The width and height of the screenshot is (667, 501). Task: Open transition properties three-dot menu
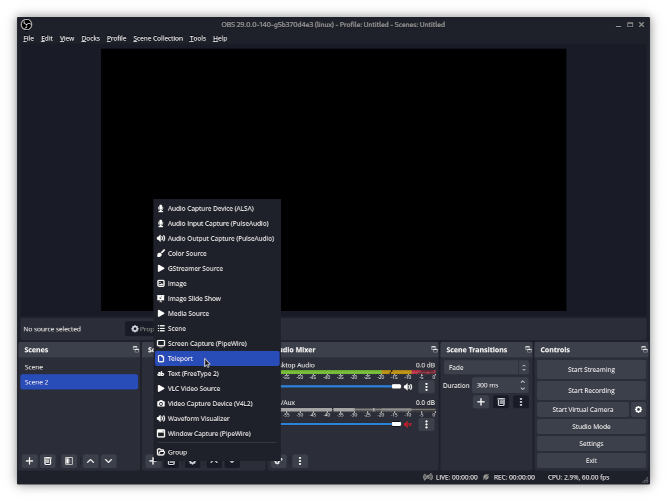point(521,402)
